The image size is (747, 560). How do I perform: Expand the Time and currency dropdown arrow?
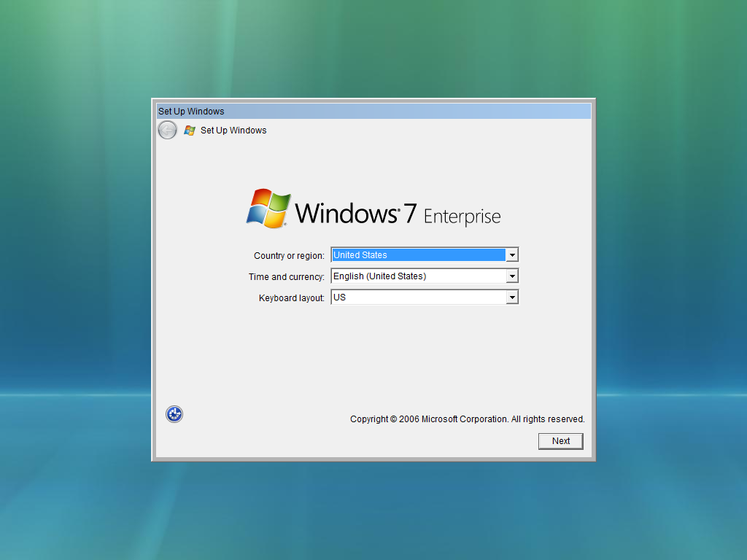coord(512,276)
